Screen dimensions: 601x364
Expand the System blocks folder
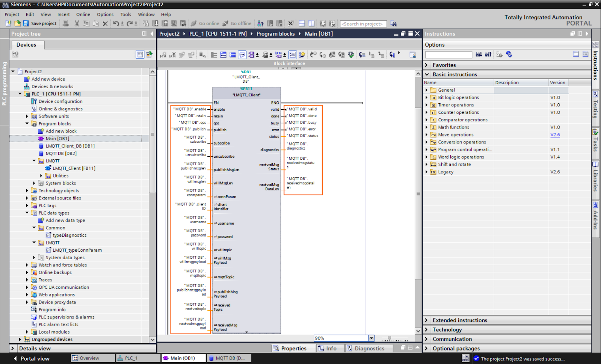[x=34, y=183]
